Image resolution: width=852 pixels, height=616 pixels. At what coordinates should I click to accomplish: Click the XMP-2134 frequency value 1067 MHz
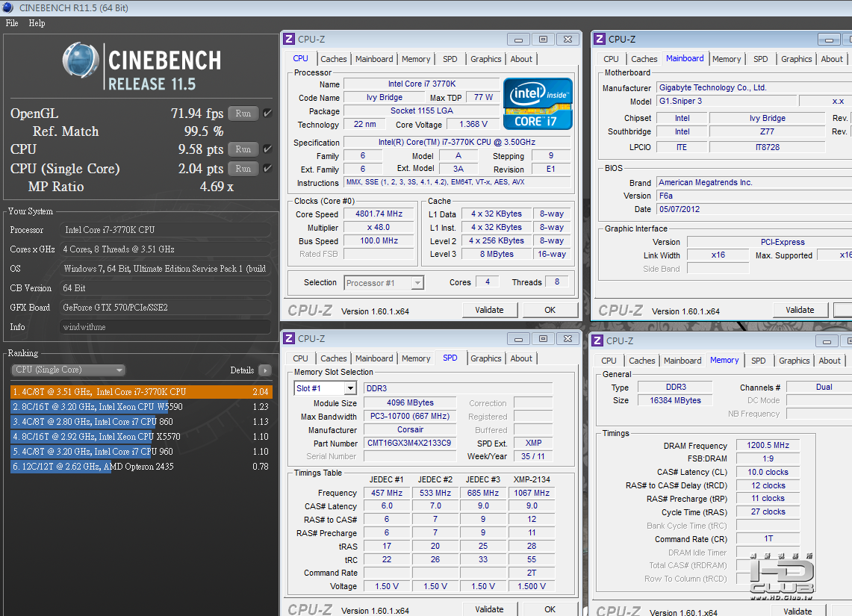[532, 493]
